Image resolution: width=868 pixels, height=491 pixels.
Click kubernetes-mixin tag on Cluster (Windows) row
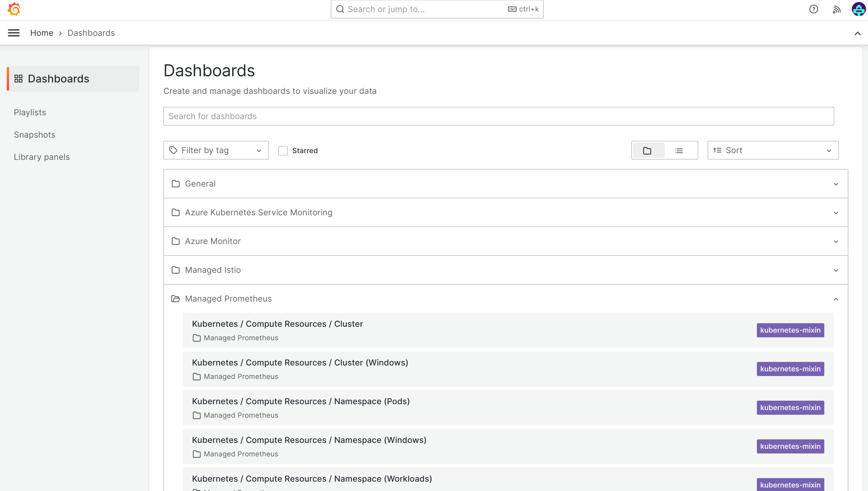(x=790, y=369)
